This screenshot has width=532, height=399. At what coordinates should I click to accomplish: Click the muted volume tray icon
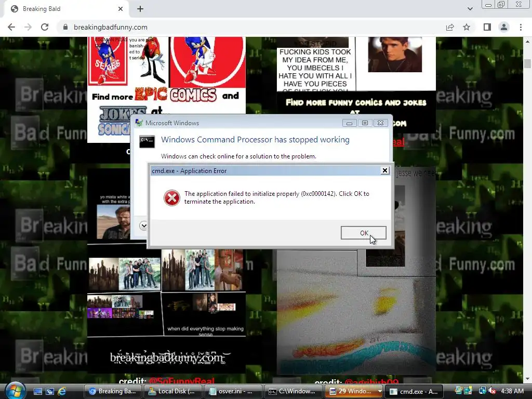491,391
